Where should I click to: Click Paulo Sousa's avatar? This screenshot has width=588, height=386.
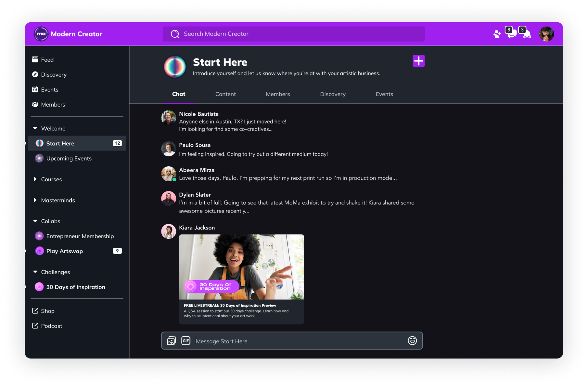[169, 149]
